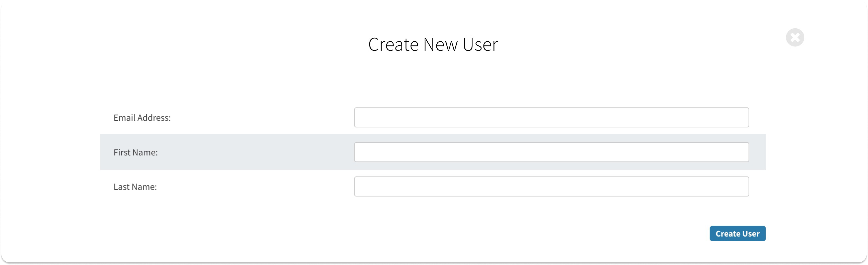Click the "Email Address:" label
The width and height of the screenshot is (868, 265).
tap(142, 118)
